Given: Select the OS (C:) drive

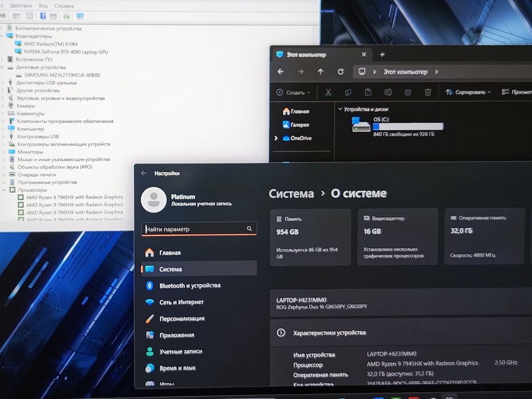Looking at the screenshot, I should 397,127.
